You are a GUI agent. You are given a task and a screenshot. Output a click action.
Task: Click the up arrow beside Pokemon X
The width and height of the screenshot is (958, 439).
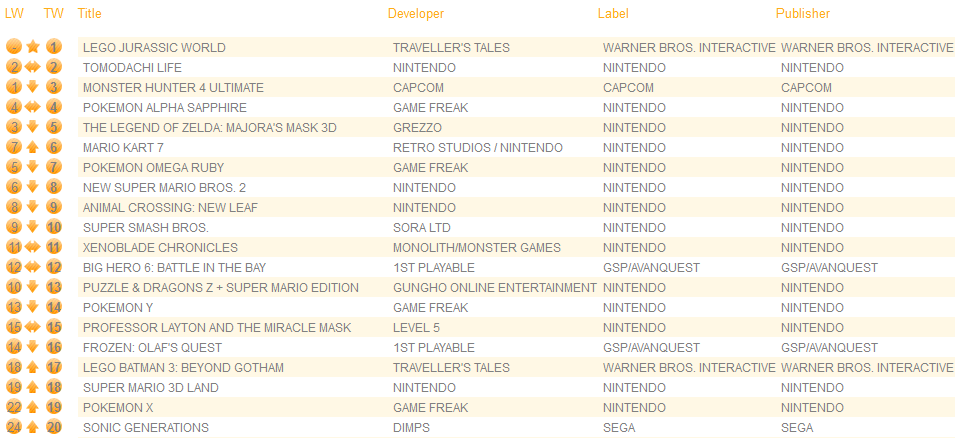pyautogui.click(x=33, y=407)
